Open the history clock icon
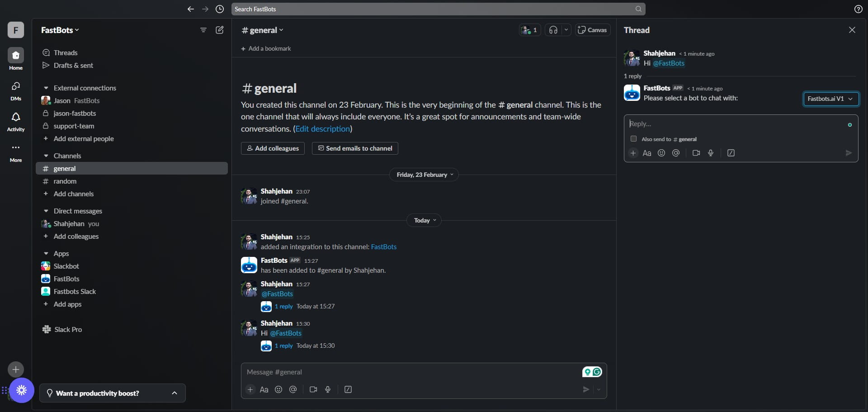This screenshot has width=868, height=412. (x=220, y=9)
